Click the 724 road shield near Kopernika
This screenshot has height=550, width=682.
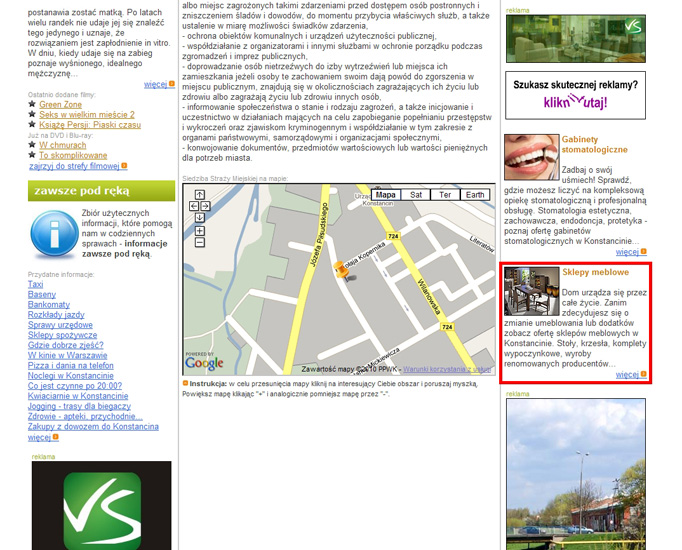[393, 236]
